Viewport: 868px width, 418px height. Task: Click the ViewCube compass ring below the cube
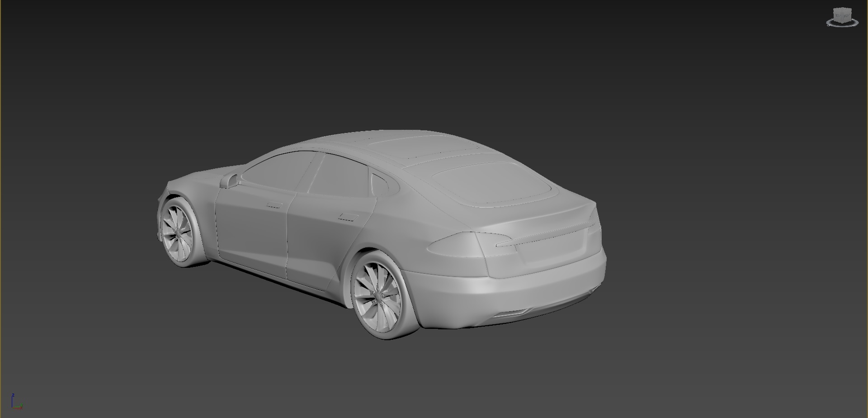[x=842, y=26]
